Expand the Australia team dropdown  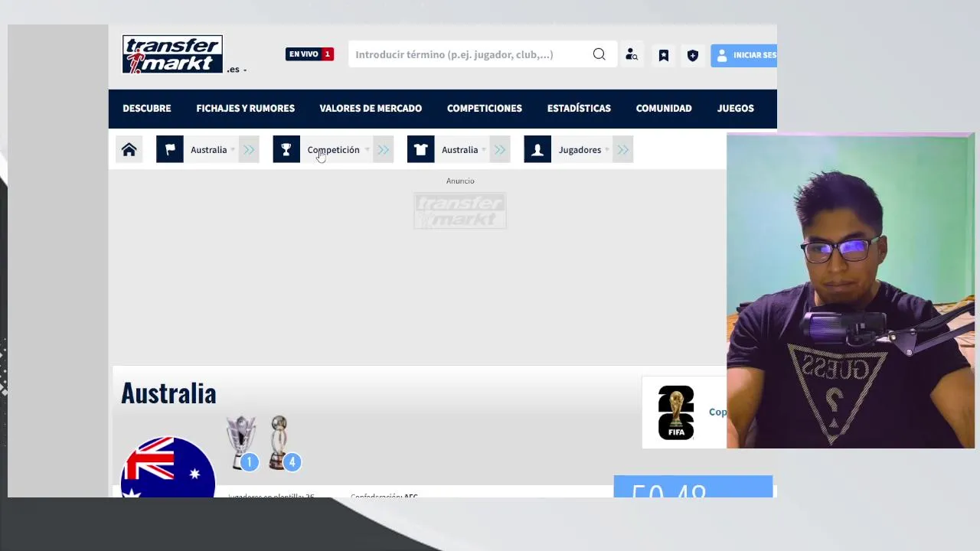click(463, 150)
